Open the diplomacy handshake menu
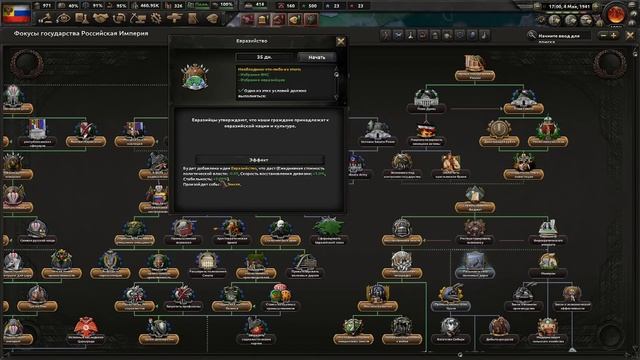Screen dimensions: 640x360 click(100, 18)
